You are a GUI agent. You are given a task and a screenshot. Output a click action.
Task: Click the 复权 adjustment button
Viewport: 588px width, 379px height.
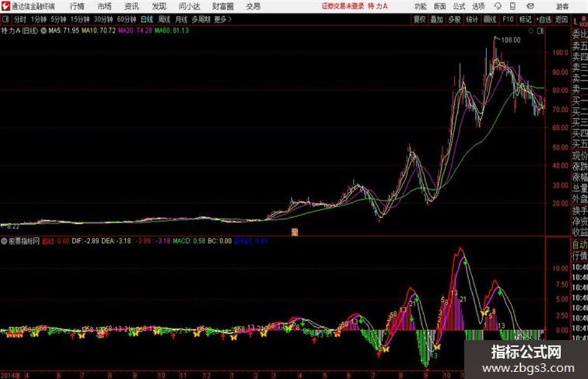[x=419, y=19]
